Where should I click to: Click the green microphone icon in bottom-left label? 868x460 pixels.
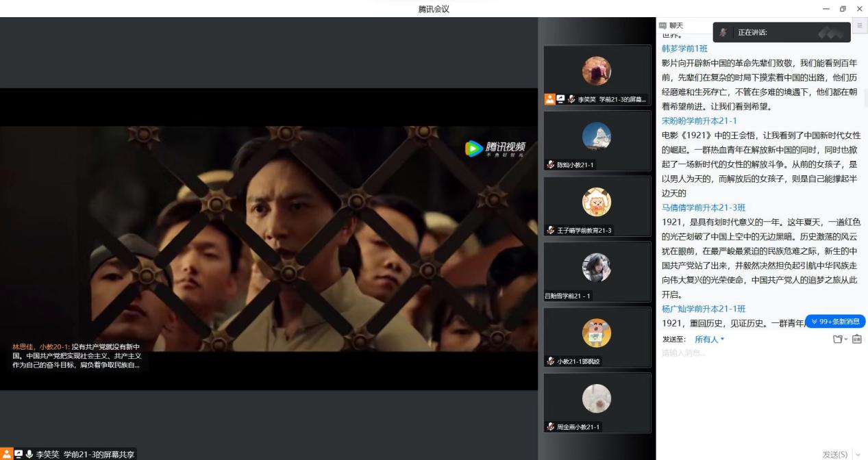(29, 454)
